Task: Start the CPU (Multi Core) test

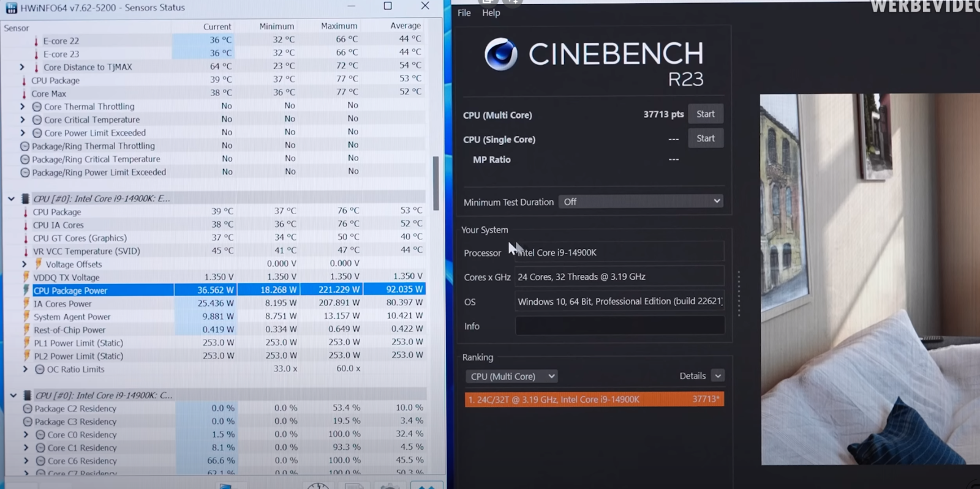Action: point(706,114)
